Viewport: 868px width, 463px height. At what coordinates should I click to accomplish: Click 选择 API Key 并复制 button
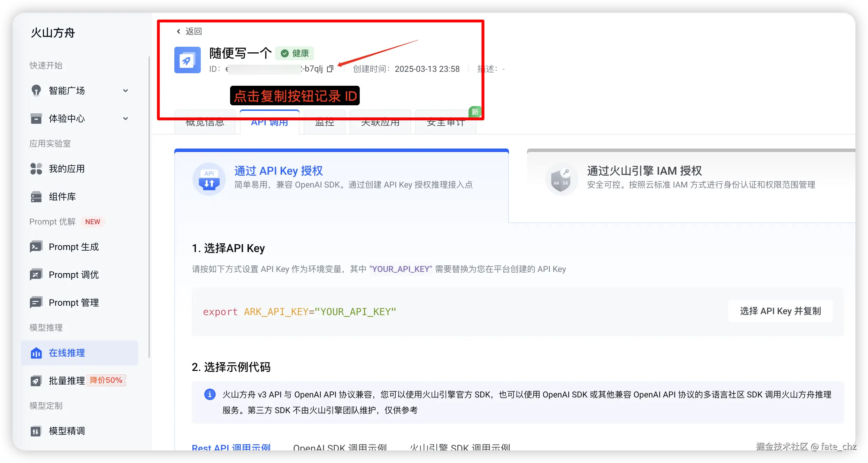point(780,311)
